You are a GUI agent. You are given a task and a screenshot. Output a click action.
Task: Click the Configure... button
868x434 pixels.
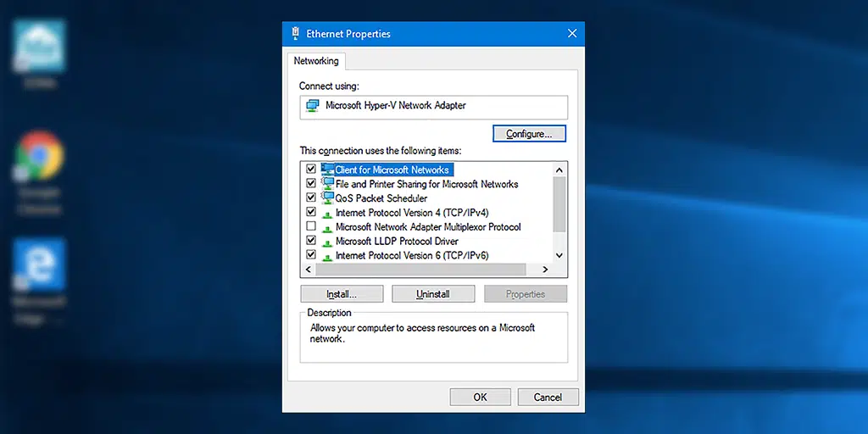point(529,133)
